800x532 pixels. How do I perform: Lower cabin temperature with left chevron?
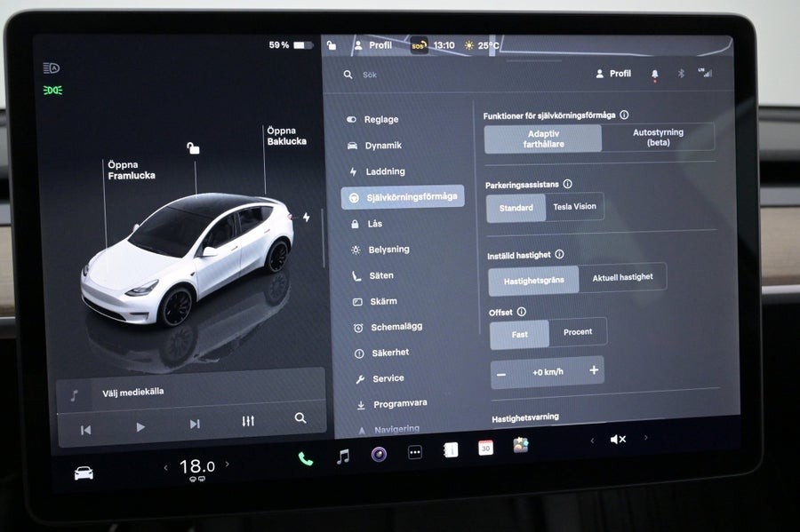pos(165,467)
